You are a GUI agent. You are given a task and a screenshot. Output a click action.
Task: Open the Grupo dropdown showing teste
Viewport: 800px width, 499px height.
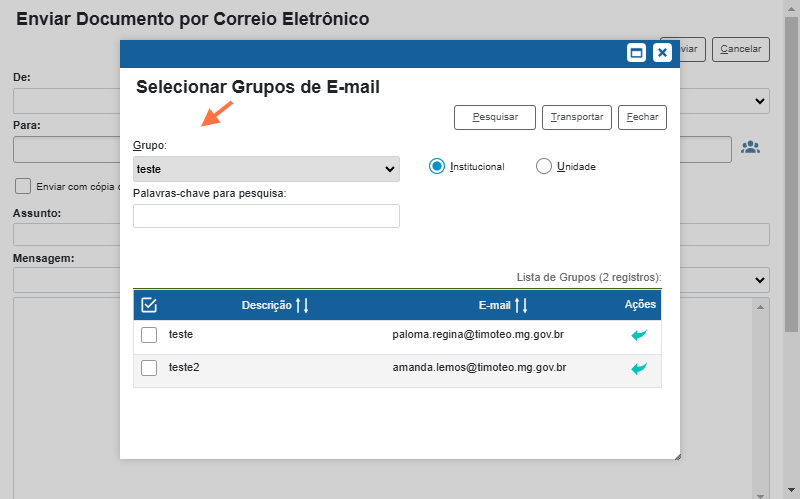[266, 169]
